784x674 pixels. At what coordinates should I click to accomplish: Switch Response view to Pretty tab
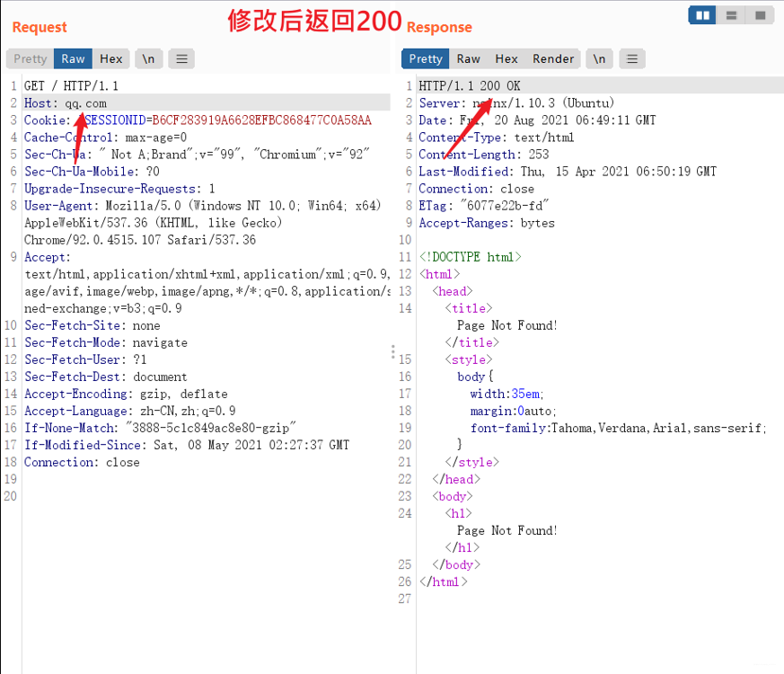426,59
